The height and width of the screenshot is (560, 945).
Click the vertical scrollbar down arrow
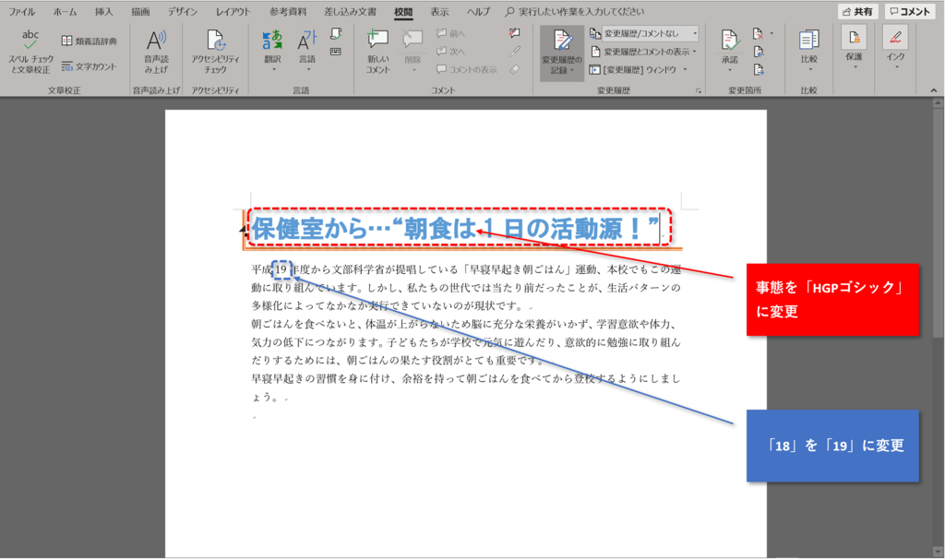pos(938,552)
